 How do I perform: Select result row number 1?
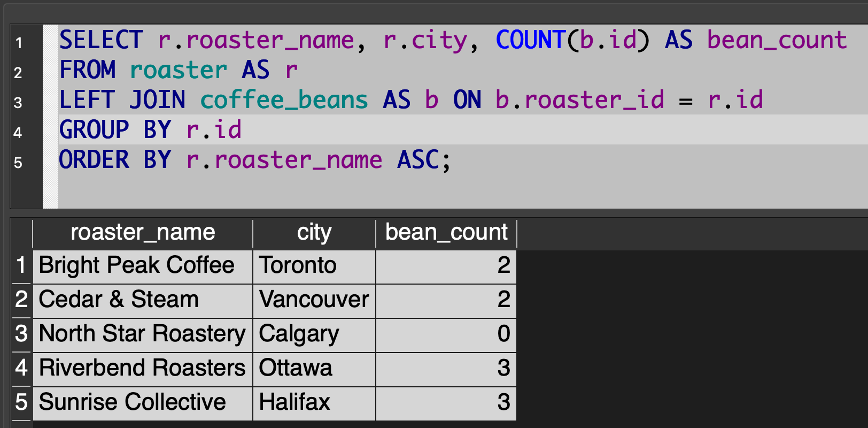pos(21,265)
